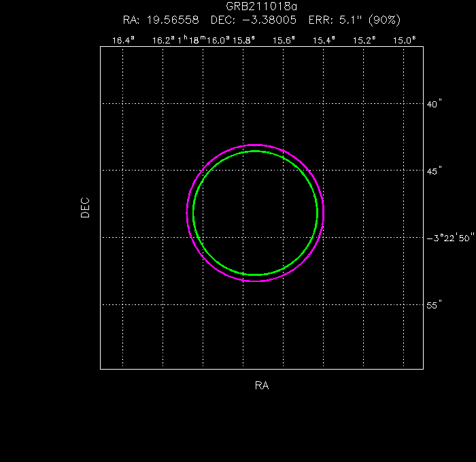Click the 15.4s tick label
The width and height of the screenshot is (476, 462).
(324, 41)
